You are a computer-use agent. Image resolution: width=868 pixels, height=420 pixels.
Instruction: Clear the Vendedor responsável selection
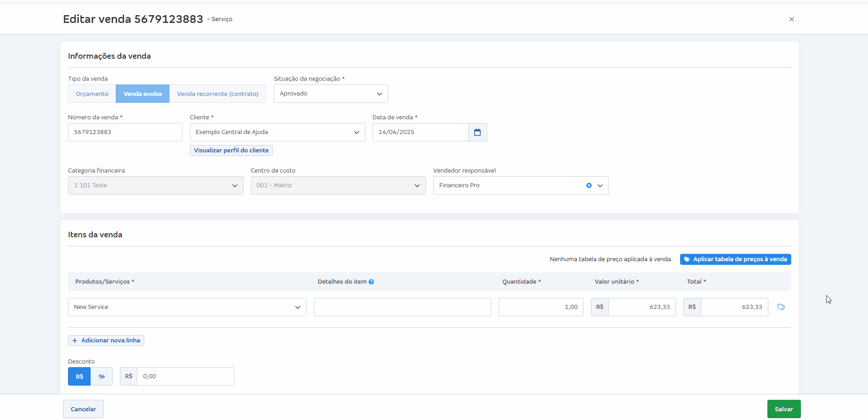point(589,185)
